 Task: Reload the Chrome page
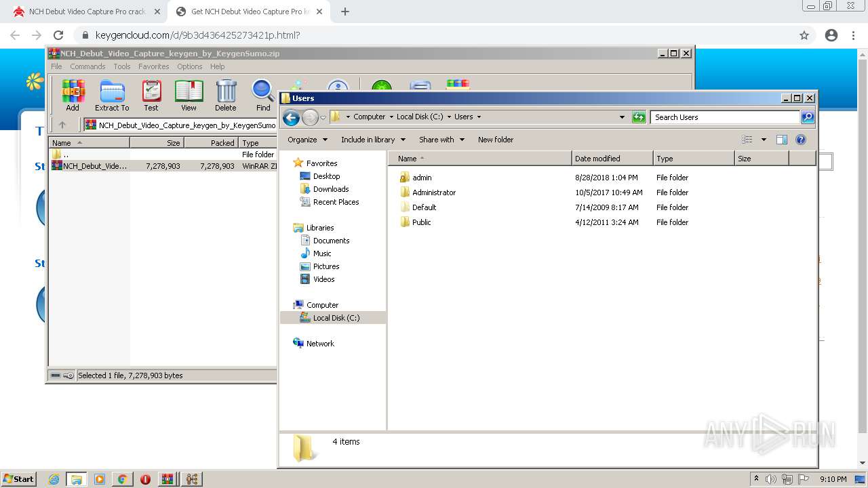[58, 35]
